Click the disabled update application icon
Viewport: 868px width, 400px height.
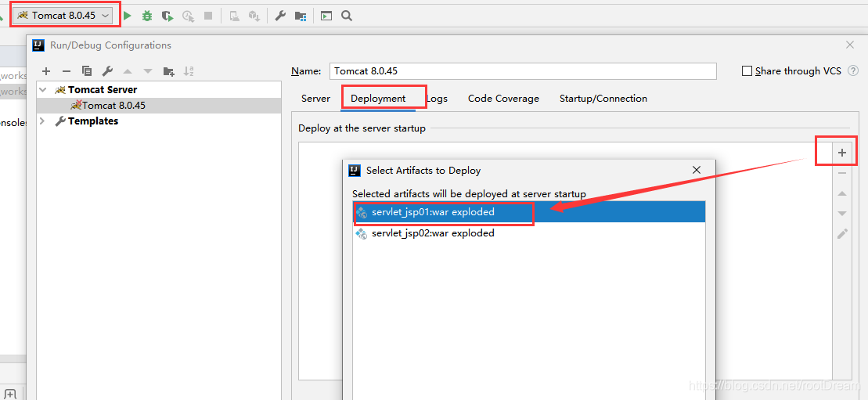click(x=235, y=16)
